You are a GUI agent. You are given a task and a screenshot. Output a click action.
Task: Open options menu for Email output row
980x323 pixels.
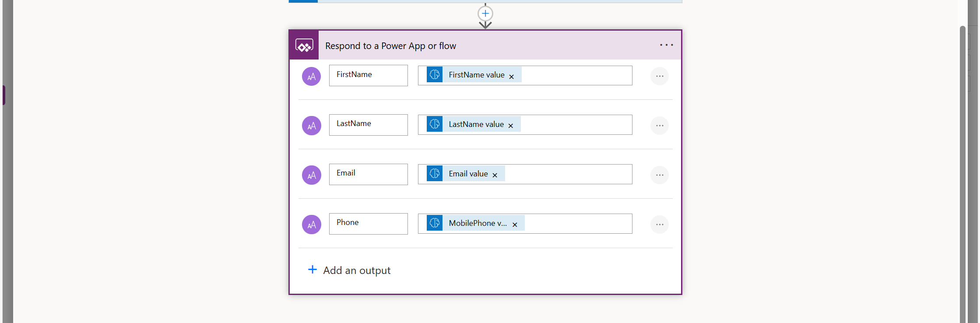659,175
